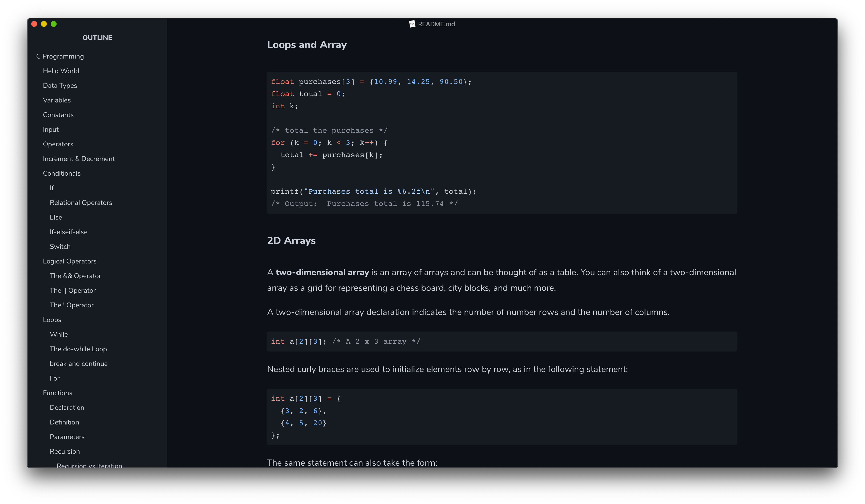The width and height of the screenshot is (865, 504).
Task: Open C Programming in the outline
Action: (x=60, y=56)
